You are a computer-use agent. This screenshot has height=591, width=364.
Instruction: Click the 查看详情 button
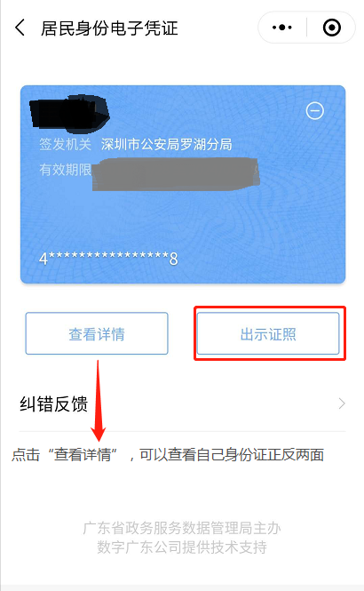(x=97, y=333)
